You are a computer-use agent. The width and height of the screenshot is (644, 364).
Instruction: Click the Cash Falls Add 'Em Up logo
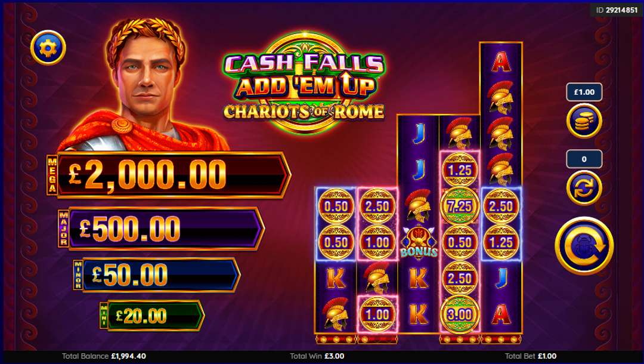pos(304,84)
